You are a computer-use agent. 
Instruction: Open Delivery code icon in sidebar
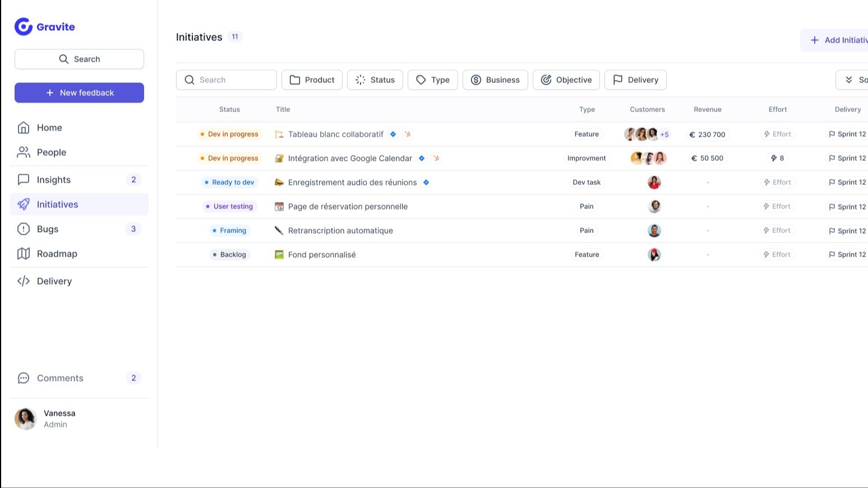pyautogui.click(x=24, y=281)
